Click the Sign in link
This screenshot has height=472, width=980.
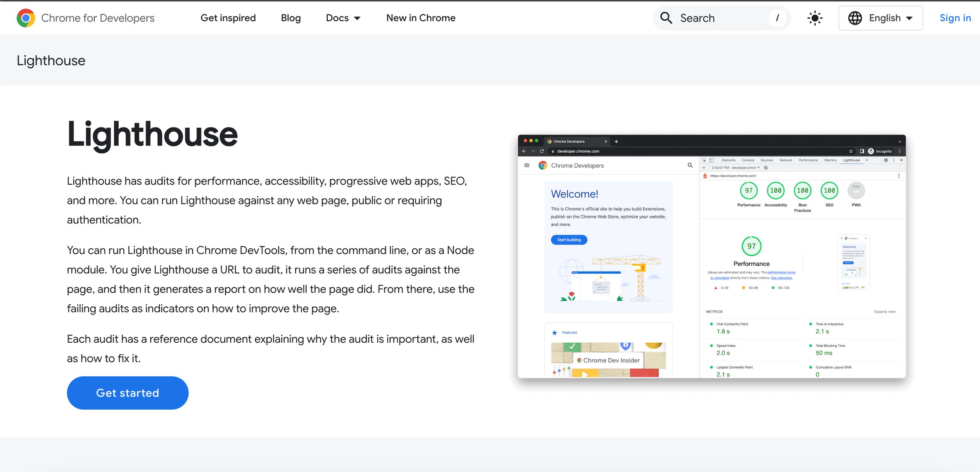click(x=955, y=18)
